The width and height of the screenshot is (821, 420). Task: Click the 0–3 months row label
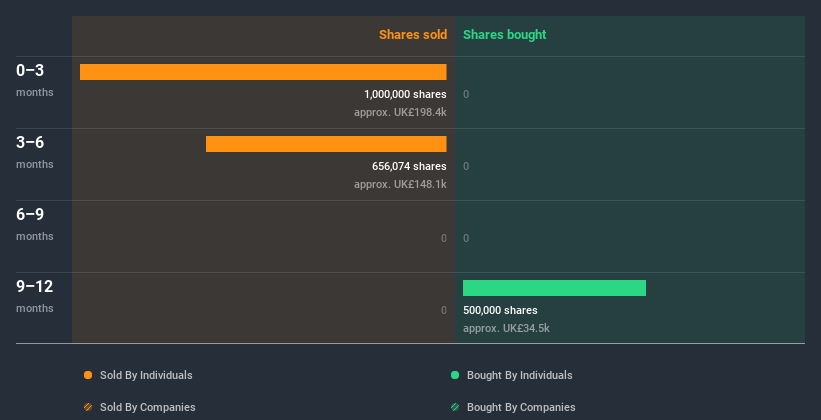[x=35, y=80]
